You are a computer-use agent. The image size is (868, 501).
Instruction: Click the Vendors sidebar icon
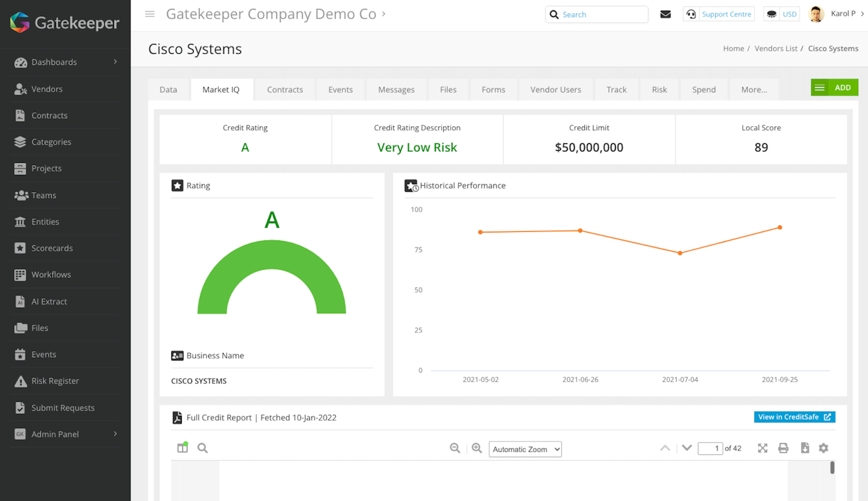click(21, 89)
